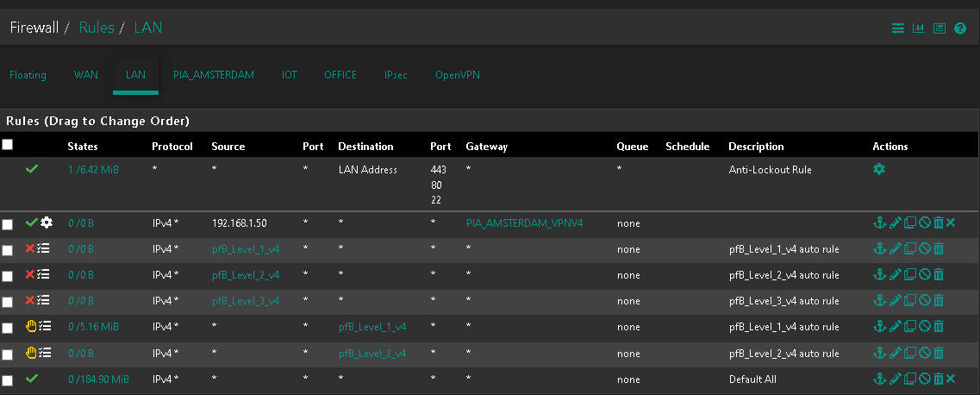
Task: Switch to the IPsec tab
Action: tap(396, 75)
